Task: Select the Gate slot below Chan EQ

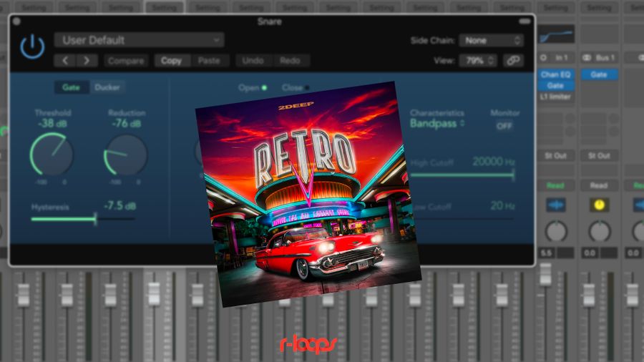Action: [x=556, y=85]
